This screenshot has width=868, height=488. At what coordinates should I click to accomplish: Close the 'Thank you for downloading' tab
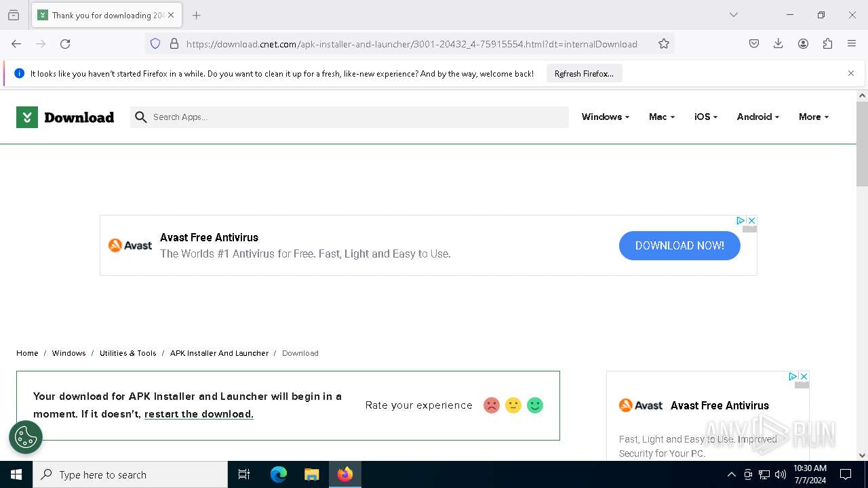(171, 15)
